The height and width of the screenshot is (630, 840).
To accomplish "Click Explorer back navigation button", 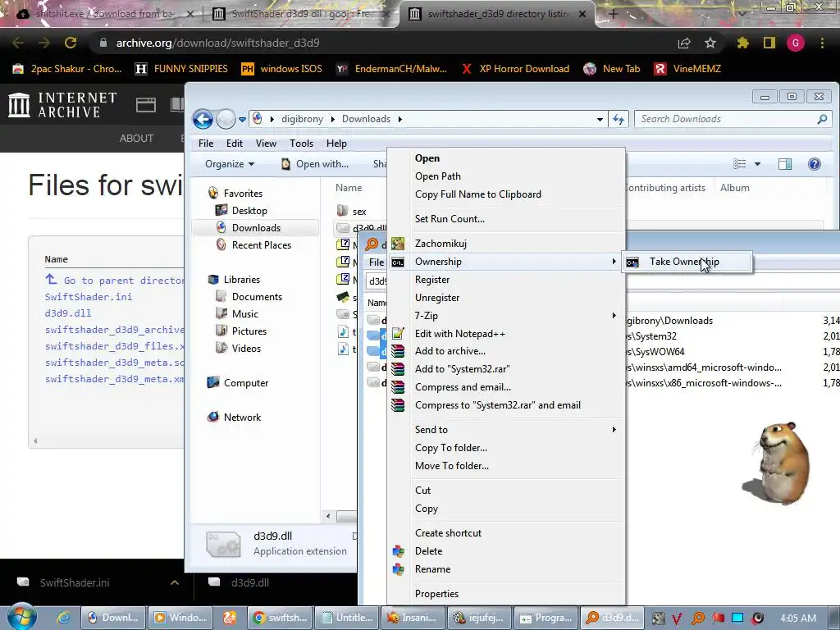I will click(x=203, y=119).
